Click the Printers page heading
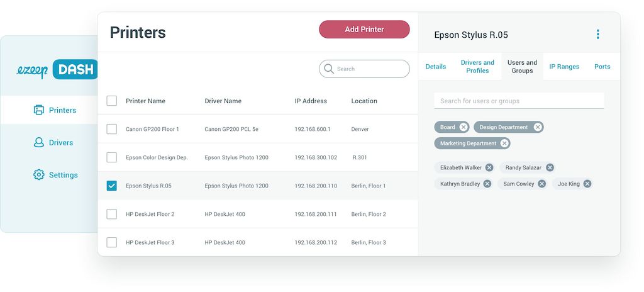Image resolution: width=644 pixels, height=292 pixels. (x=138, y=32)
